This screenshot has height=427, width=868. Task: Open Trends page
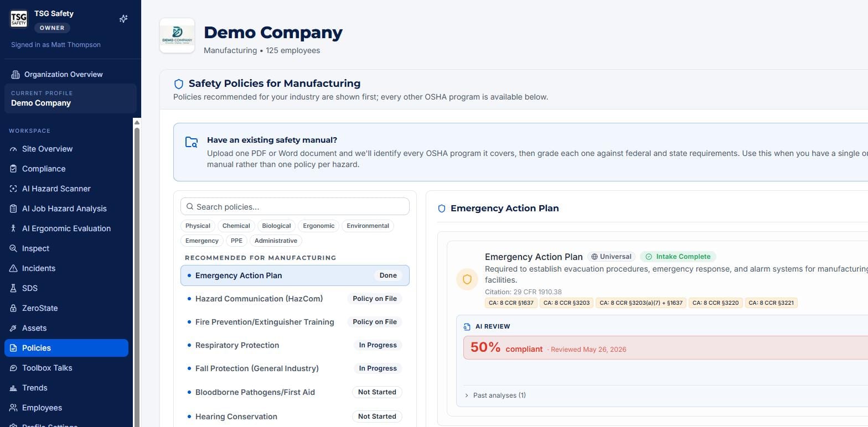click(x=66, y=388)
